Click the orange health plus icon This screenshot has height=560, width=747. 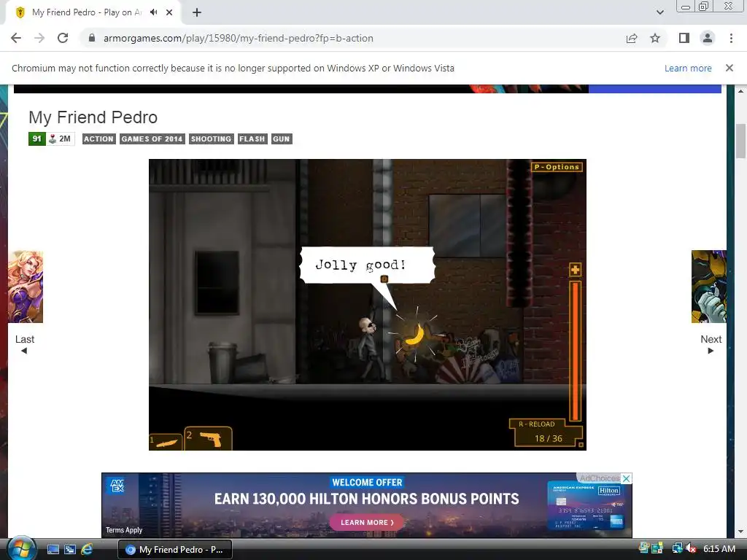(575, 270)
